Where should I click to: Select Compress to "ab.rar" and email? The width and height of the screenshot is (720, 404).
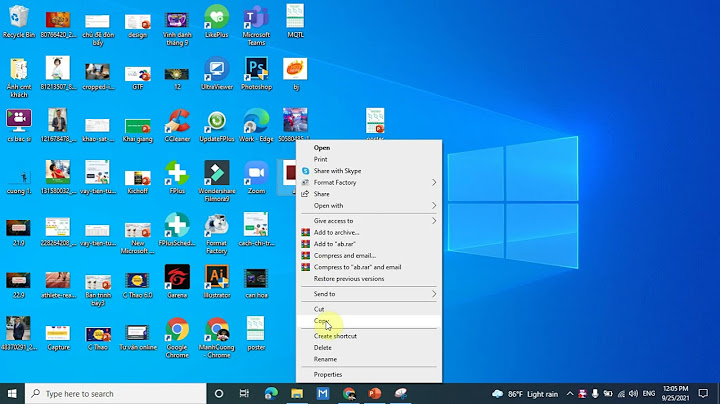pos(370,267)
